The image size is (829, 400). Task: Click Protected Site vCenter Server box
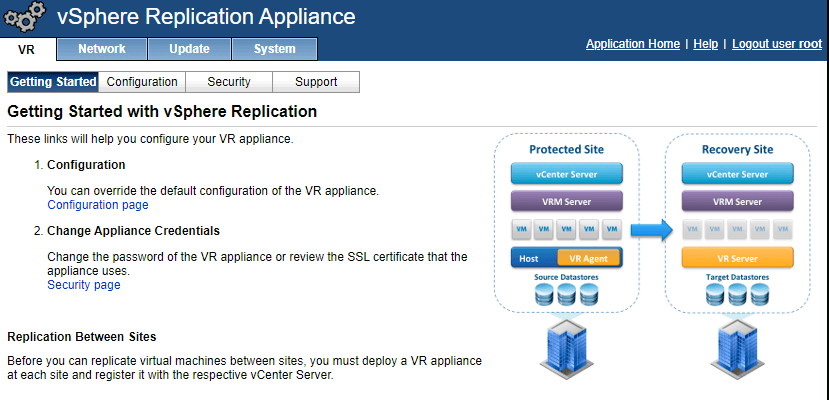(567, 174)
